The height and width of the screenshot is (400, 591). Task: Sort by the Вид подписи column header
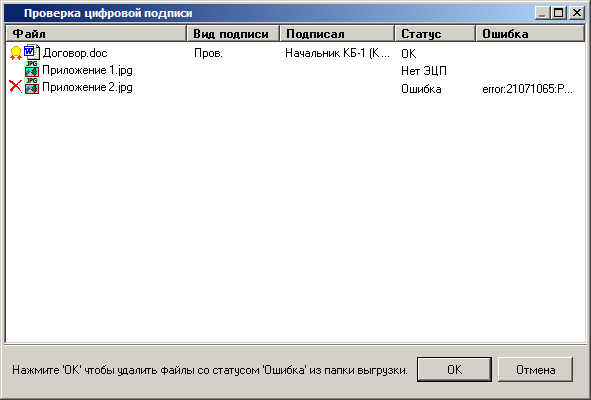(233, 34)
